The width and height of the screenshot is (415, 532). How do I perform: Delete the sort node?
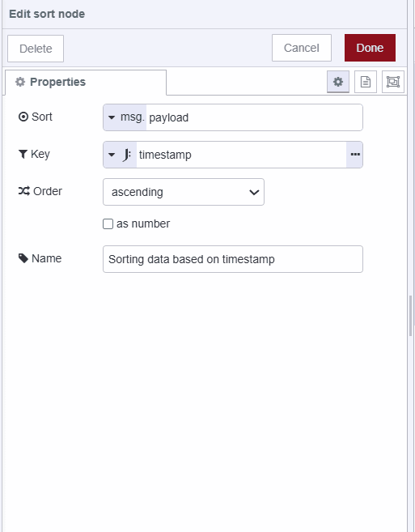[36, 49]
